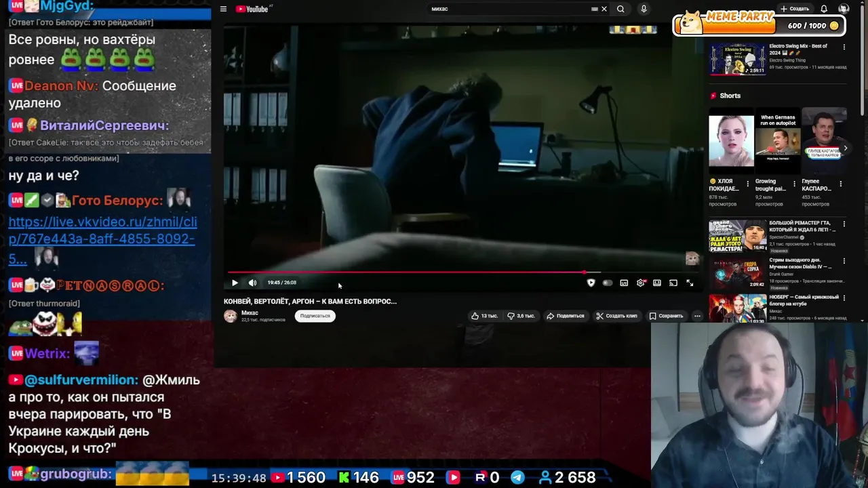Switch to theater mode

click(x=657, y=283)
